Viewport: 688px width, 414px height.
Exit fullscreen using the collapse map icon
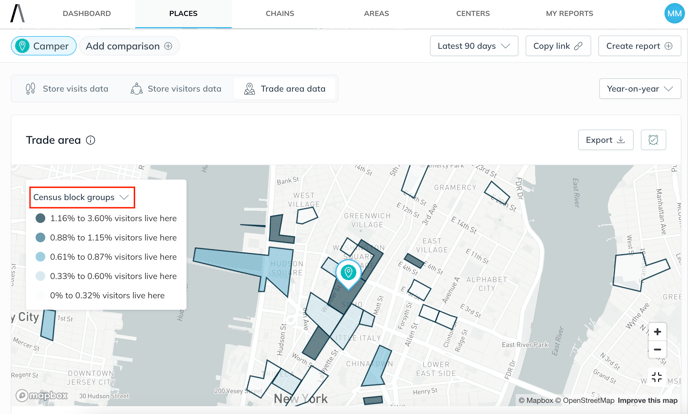657,377
